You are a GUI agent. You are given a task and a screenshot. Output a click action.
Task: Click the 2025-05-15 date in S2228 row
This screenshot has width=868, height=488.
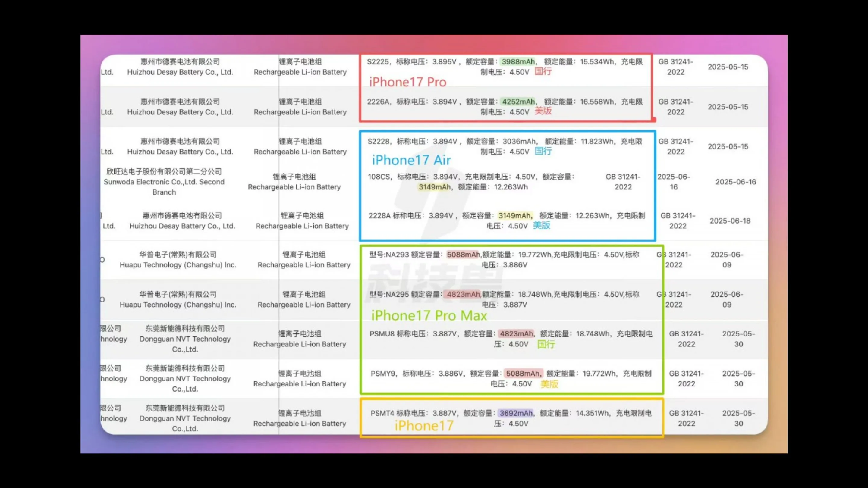pyautogui.click(x=728, y=146)
